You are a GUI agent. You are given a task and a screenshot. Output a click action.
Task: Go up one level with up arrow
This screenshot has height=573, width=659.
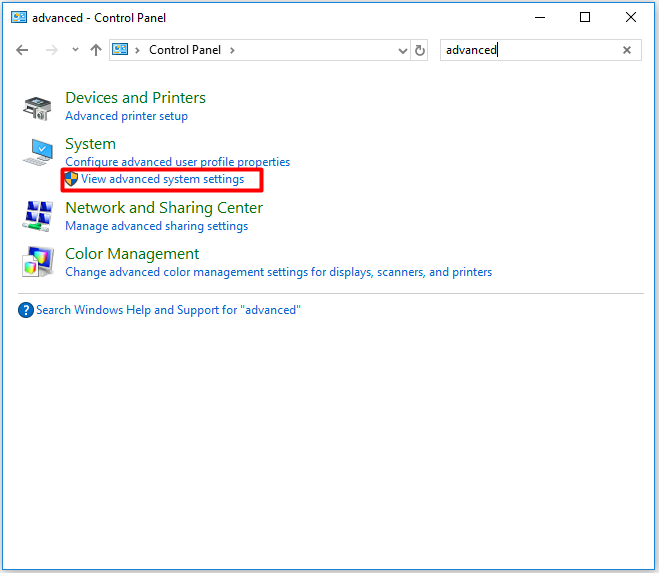click(x=96, y=50)
